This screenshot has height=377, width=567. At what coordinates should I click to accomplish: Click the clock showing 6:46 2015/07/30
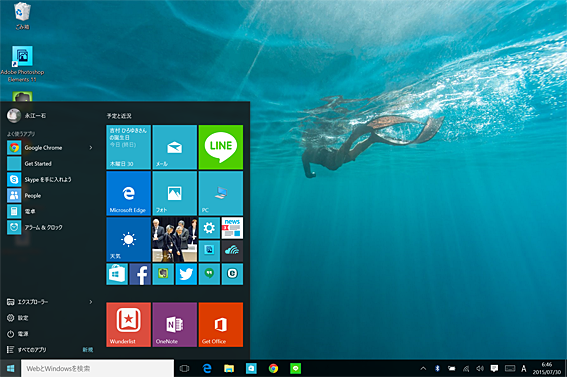point(547,368)
